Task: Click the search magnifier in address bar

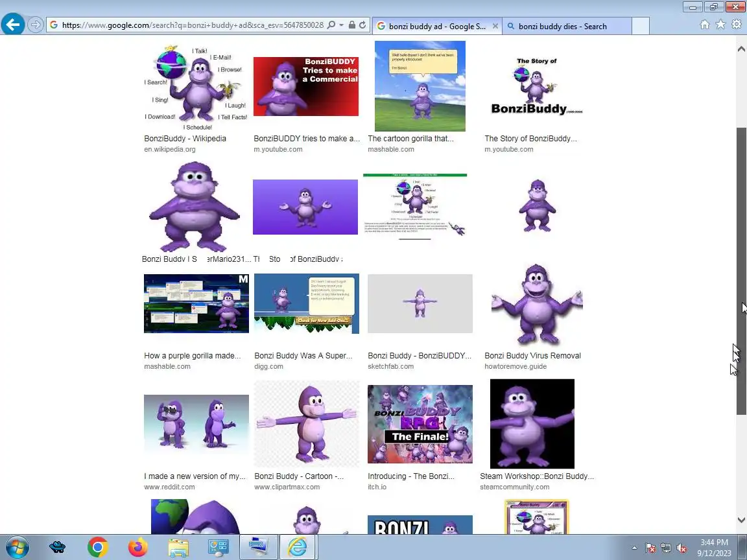Action: tap(331, 25)
